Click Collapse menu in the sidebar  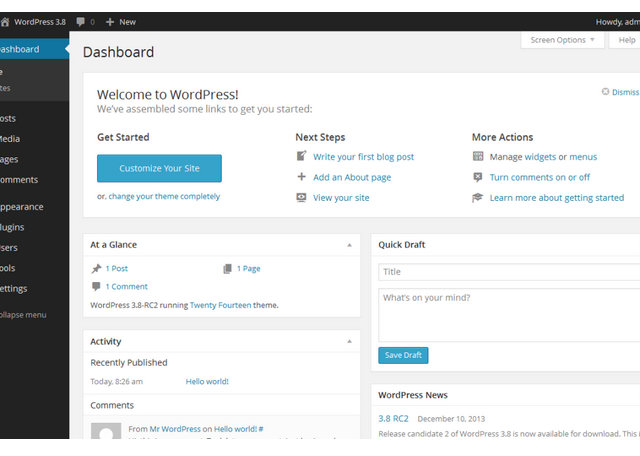pyautogui.click(x=23, y=315)
